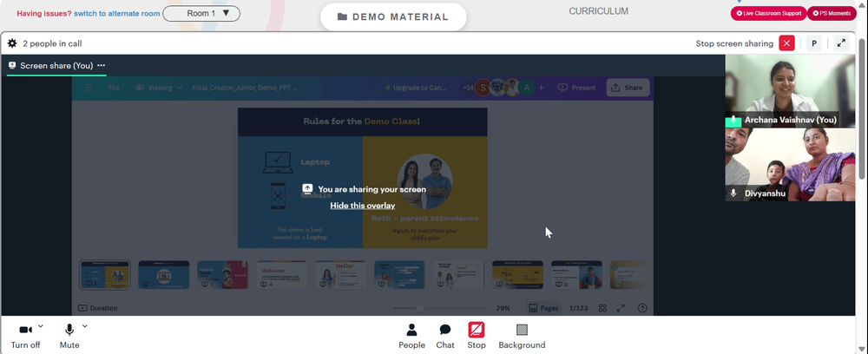Turn off the camera
Viewport: 868px width, 354px height.
click(25, 336)
